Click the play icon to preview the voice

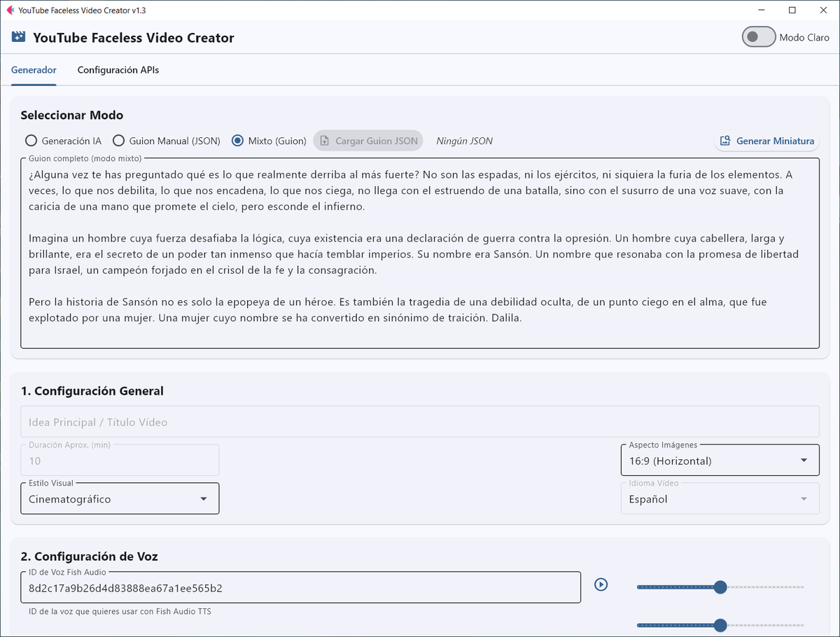(601, 584)
